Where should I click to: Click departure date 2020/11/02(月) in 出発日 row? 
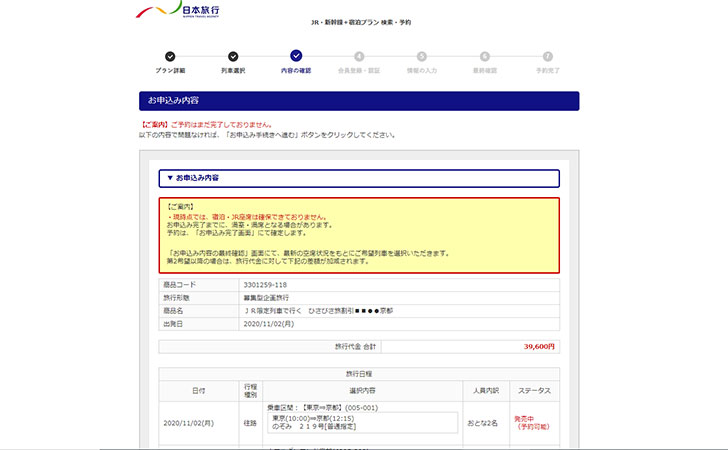pos(268,324)
